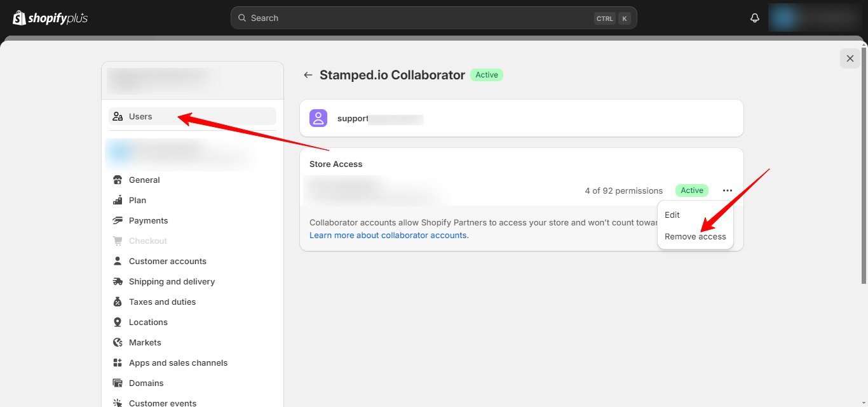This screenshot has width=868, height=407.
Task: Go back using the arrow beside Stamped.io Collaborator
Action: coord(308,74)
